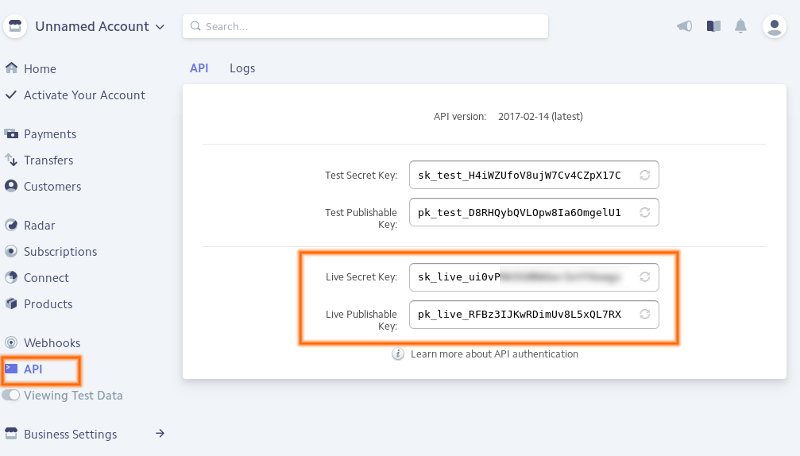Roll the Test Publishable Key refresh icon
This screenshot has width=800, height=456.
(x=645, y=212)
